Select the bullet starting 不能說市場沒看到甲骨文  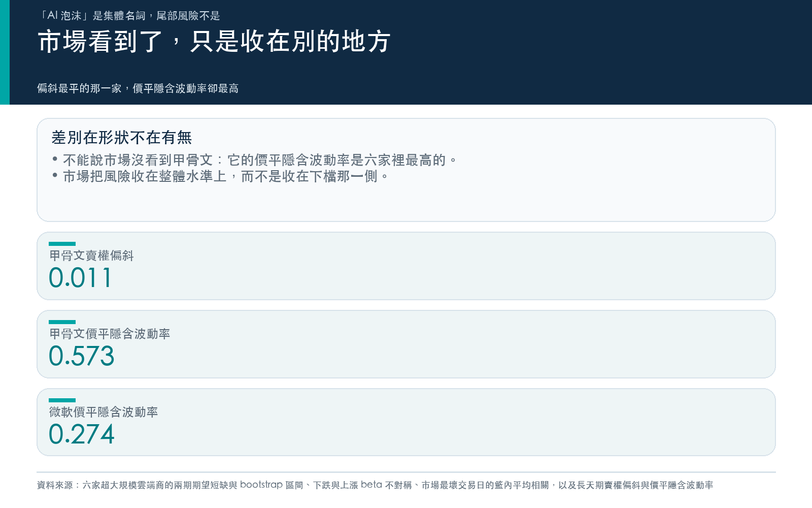pos(254,160)
